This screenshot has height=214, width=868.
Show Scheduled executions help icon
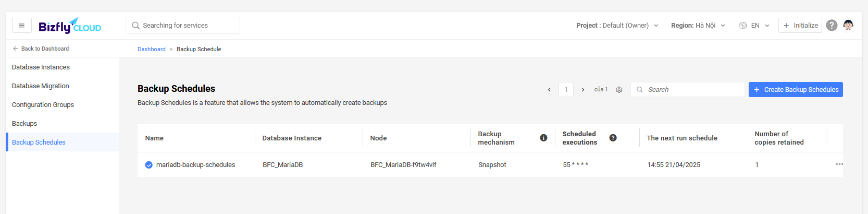tap(613, 138)
